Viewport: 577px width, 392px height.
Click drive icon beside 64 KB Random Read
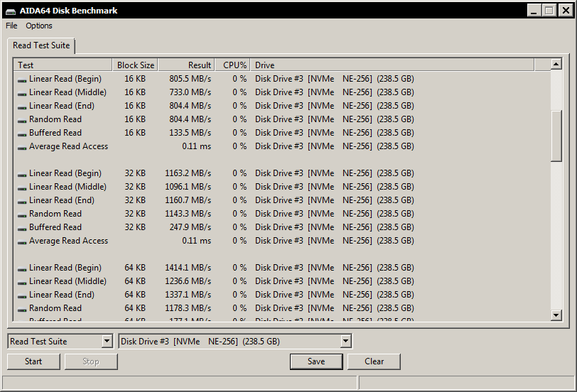pos(22,309)
